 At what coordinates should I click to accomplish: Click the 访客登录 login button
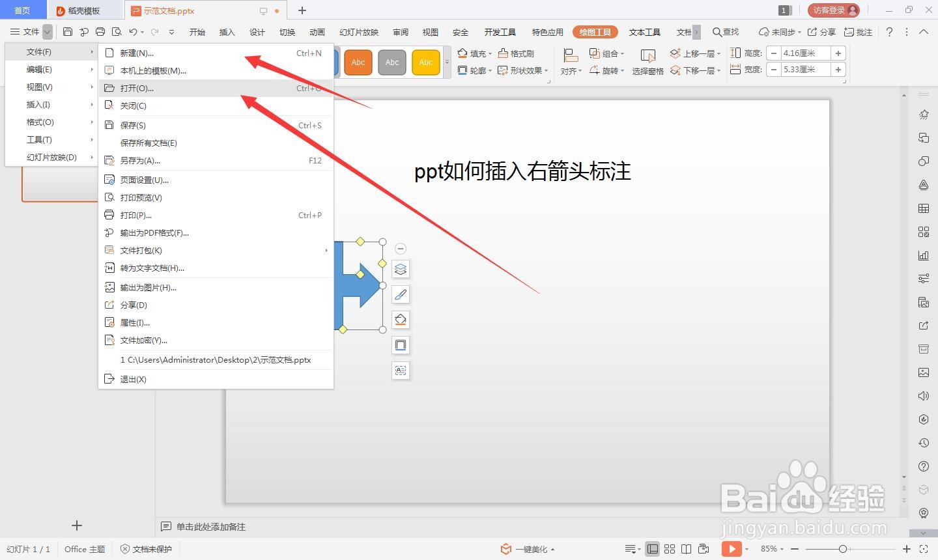tap(833, 10)
